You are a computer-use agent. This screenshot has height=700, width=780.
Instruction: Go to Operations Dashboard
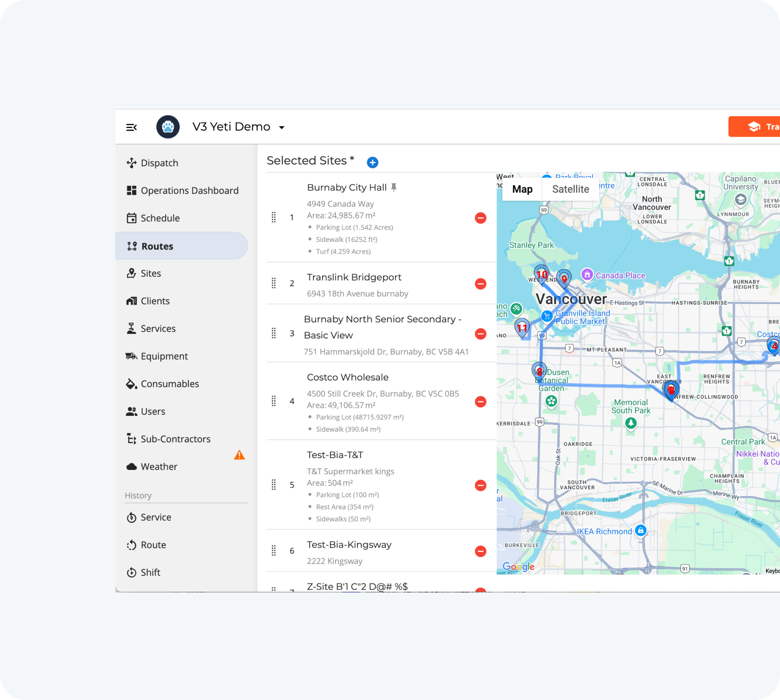coord(182,191)
